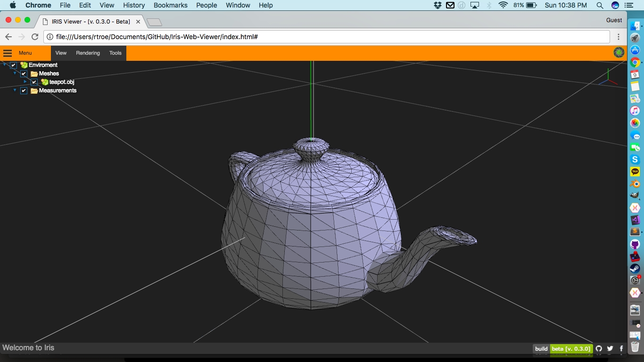This screenshot has height=362, width=644.
Task: Reload the page with the refresh icon
Action: pos(35,37)
